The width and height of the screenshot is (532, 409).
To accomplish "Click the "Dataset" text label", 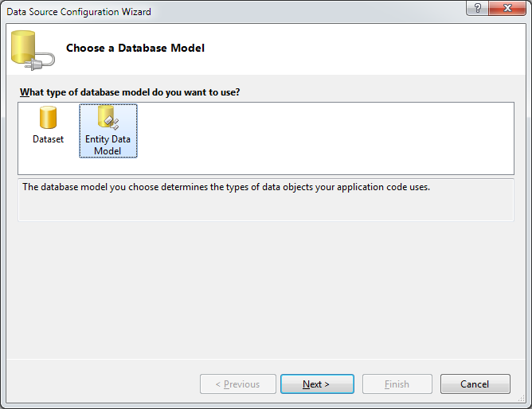I will 48,139.
